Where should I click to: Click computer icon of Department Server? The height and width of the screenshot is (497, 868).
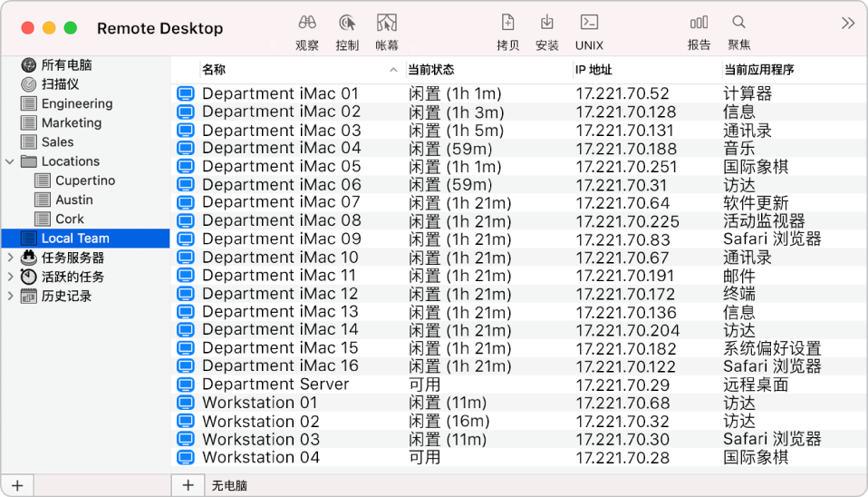186,385
